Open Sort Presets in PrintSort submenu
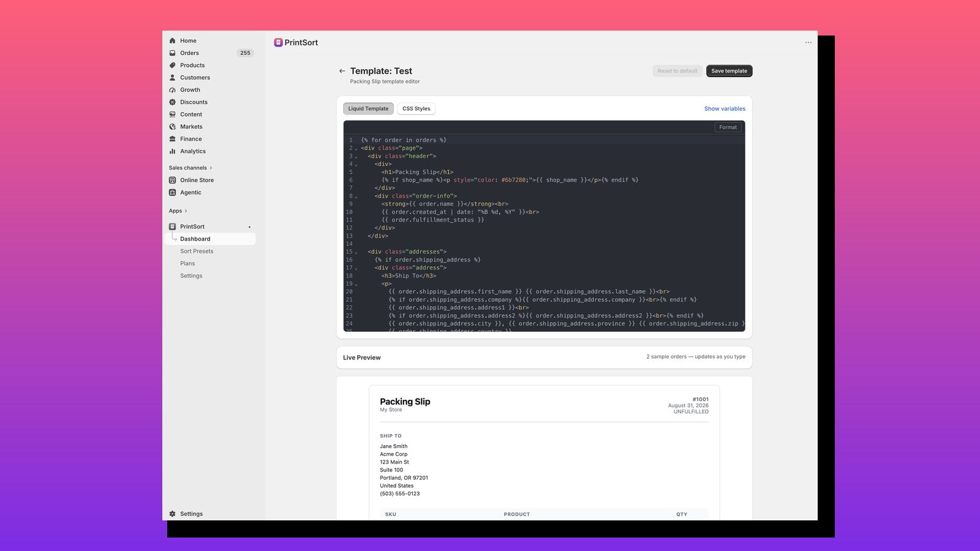 point(197,251)
